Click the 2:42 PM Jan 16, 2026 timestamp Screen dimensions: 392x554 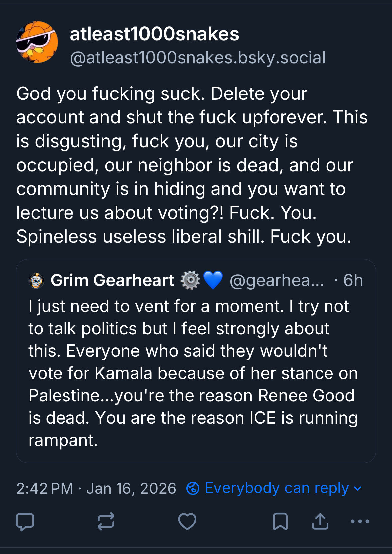pos(96,489)
